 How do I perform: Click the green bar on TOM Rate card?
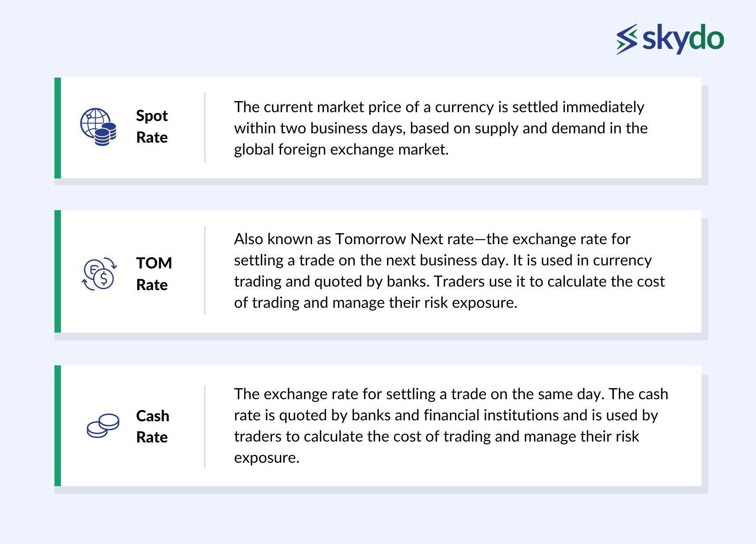57,271
